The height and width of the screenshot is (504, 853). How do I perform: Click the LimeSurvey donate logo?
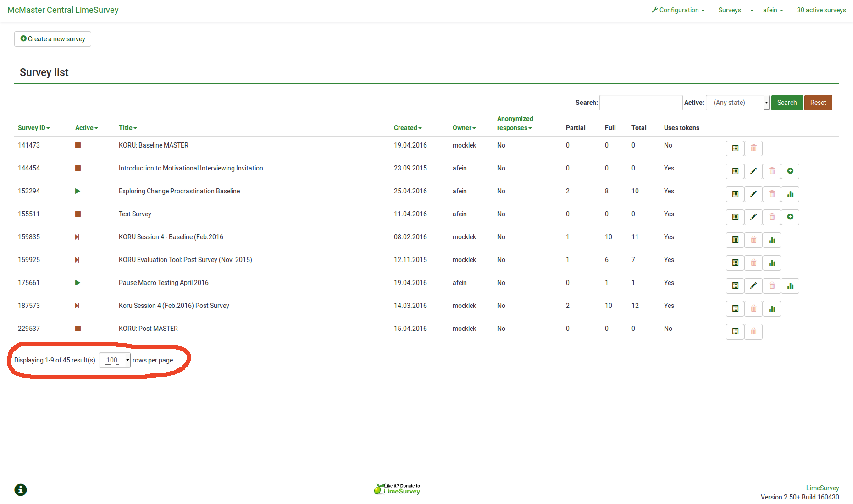click(x=397, y=489)
